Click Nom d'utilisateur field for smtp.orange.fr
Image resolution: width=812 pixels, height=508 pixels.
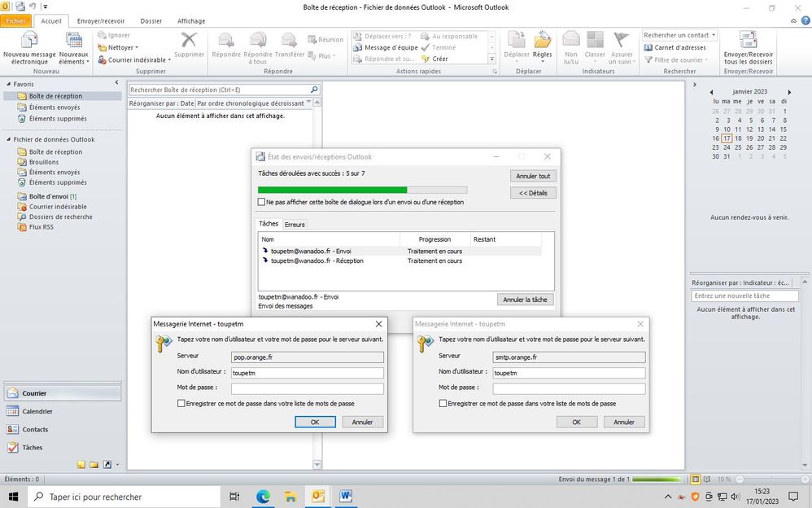tap(569, 373)
